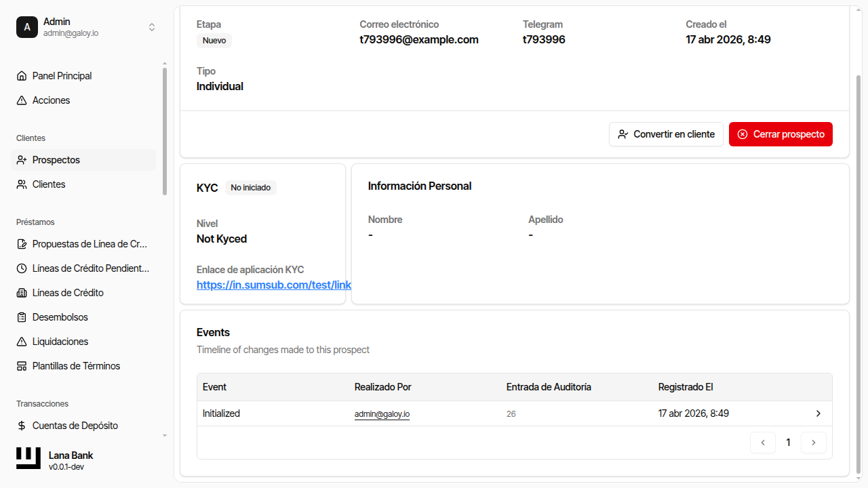Click the admin@galoy.io email link
The width and height of the screenshot is (868, 488).
pyautogui.click(x=382, y=413)
